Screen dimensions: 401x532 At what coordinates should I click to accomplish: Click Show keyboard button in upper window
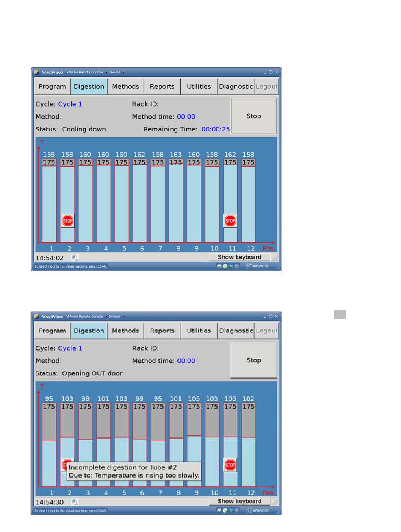[239, 257]
